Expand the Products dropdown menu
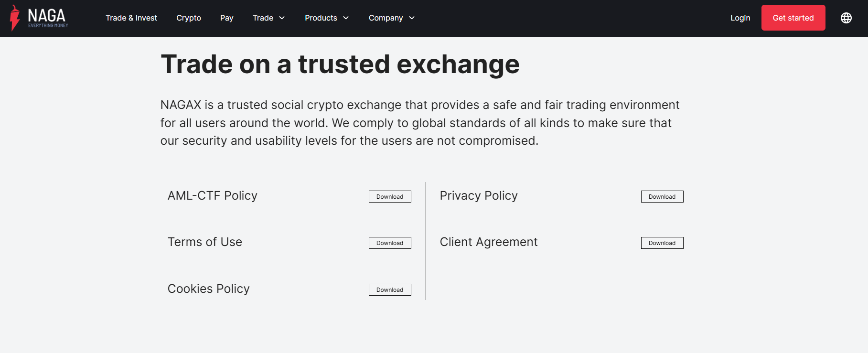Screen dimensions: 868x353 click(x=327, y=18)
